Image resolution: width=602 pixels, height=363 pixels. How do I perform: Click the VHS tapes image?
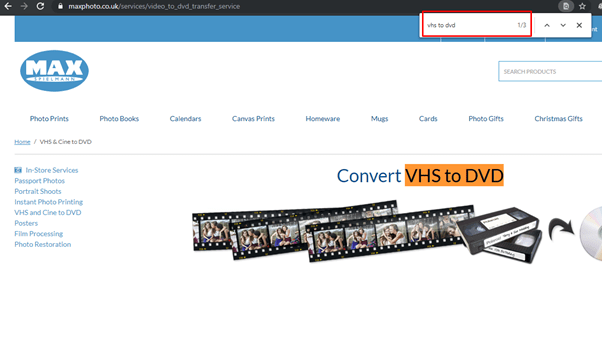click(x=499, y=235)
